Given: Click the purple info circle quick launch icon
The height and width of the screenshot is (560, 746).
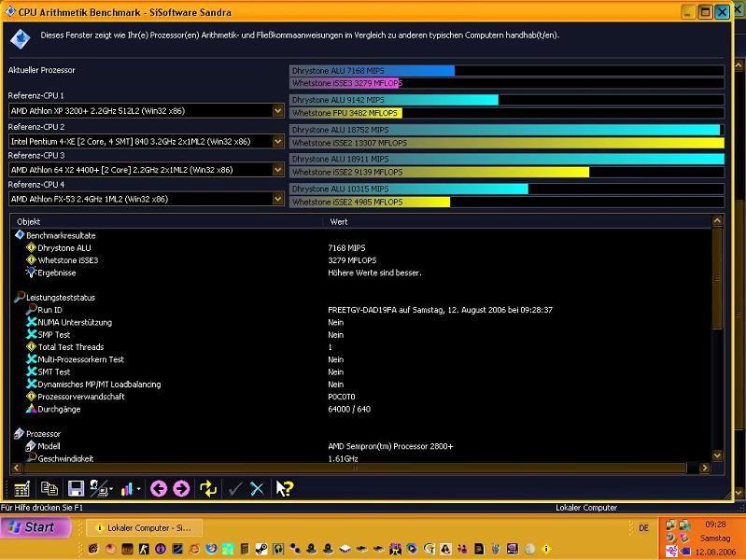Looking at the screenshot, I should [161, 549].
